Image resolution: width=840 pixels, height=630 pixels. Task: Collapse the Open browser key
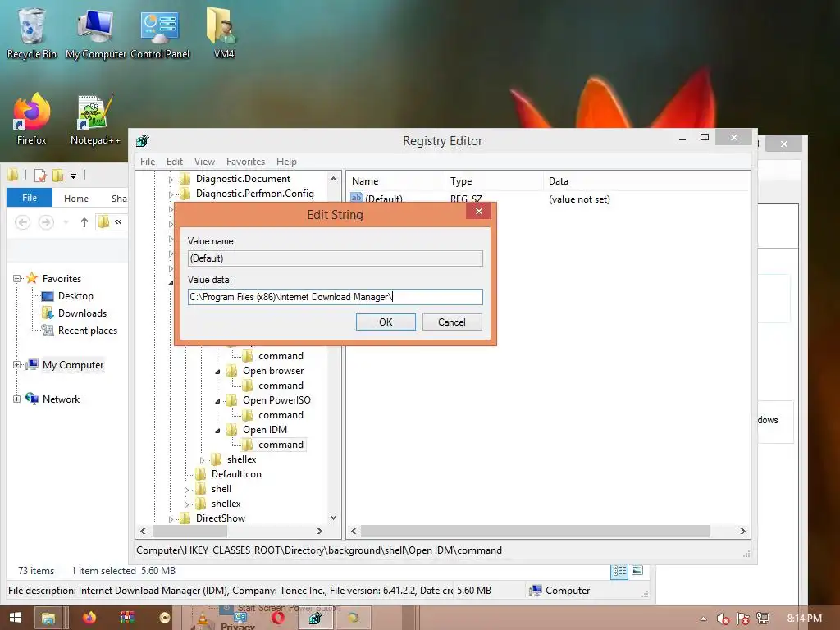tap(217, 372)
